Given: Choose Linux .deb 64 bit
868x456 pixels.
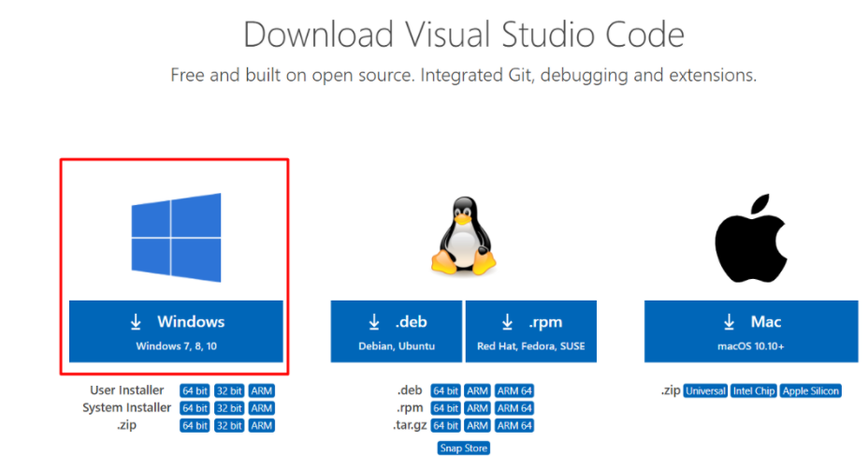Looking at the screenshot, I should coord(445,390).
